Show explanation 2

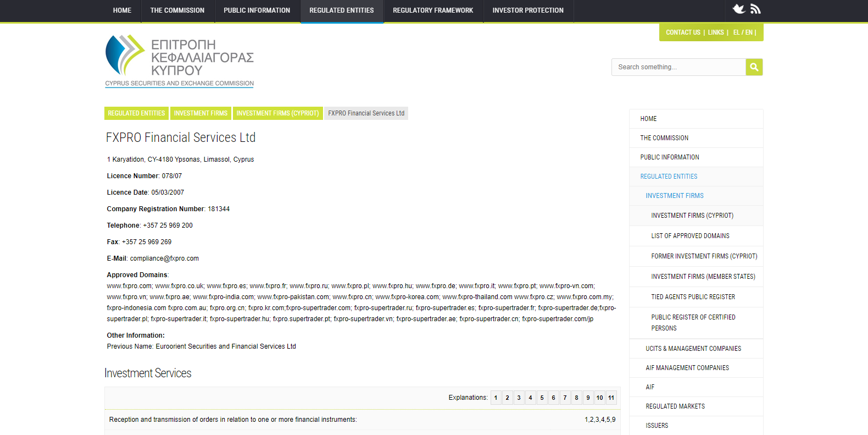tap(507, 398)
